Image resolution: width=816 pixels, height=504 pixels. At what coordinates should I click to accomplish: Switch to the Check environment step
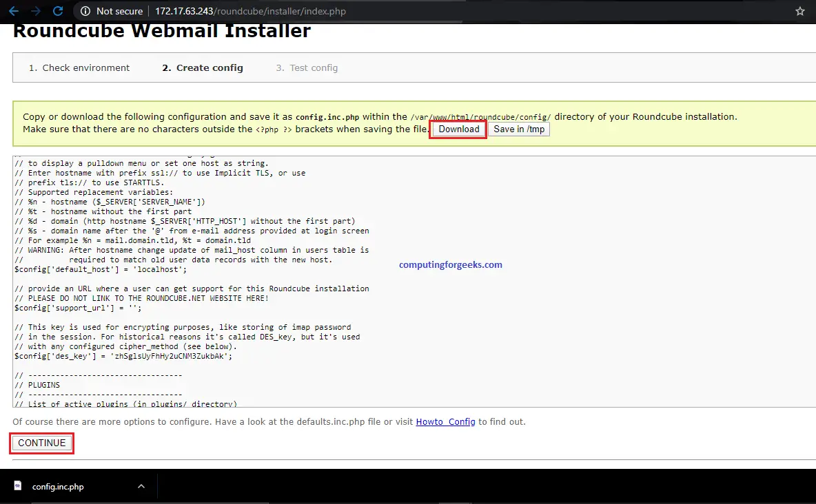[x=79, y=67]
